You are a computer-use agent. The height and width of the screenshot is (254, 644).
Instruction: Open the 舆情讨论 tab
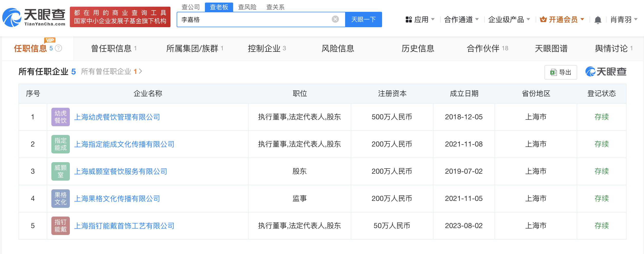click(614, 48)
